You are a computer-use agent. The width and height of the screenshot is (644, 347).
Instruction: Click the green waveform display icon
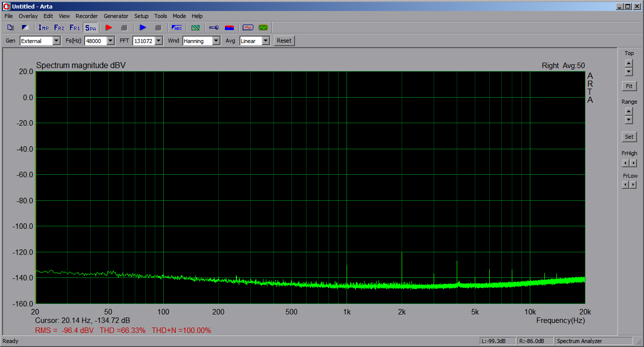pyautogui.click(x=263, y=28)
